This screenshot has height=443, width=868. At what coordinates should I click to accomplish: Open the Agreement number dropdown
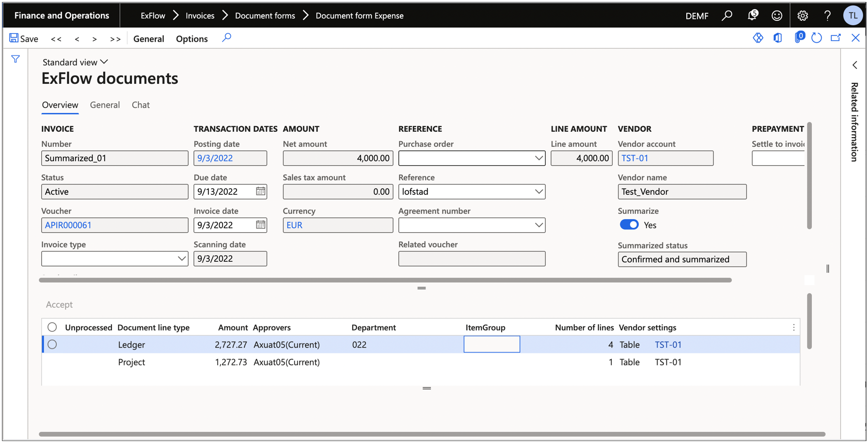pyautogui.click(x=538, y=225)
